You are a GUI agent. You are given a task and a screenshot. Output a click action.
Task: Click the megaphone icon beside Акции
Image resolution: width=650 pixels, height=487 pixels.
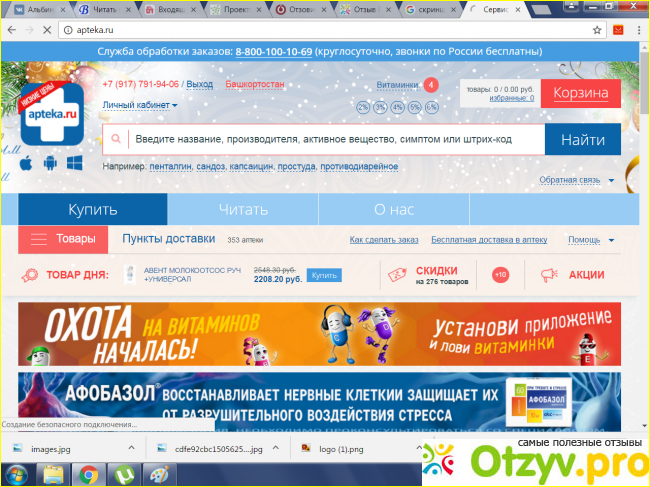tap(549, 275)
